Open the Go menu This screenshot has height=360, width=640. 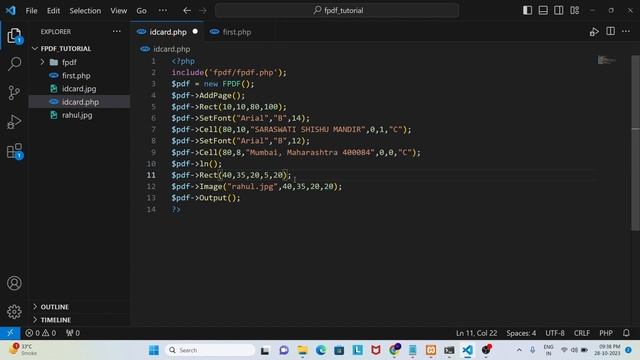click(x=141, y=11)
